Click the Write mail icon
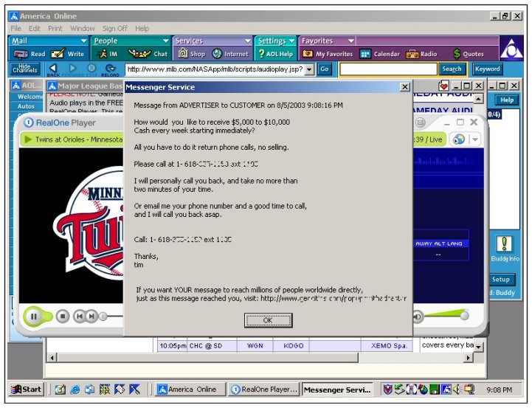Image resolution: width=532 pixels, height=408 pixels. coord(68,54)
